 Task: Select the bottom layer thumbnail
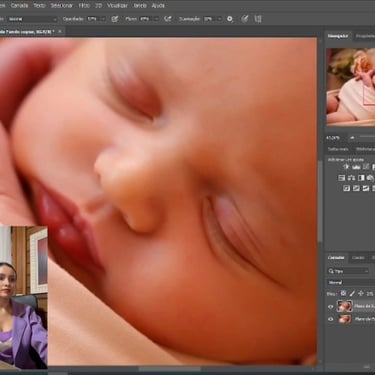(345, 319)
